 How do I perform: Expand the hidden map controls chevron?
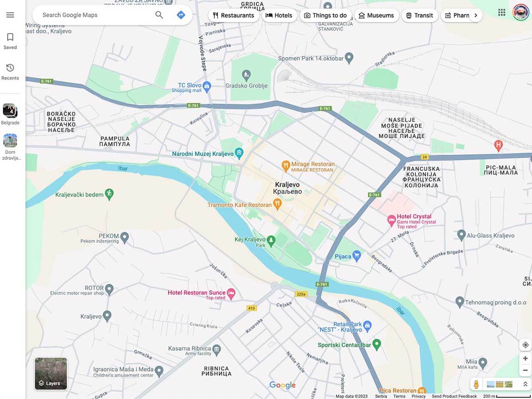pos(525,384)
